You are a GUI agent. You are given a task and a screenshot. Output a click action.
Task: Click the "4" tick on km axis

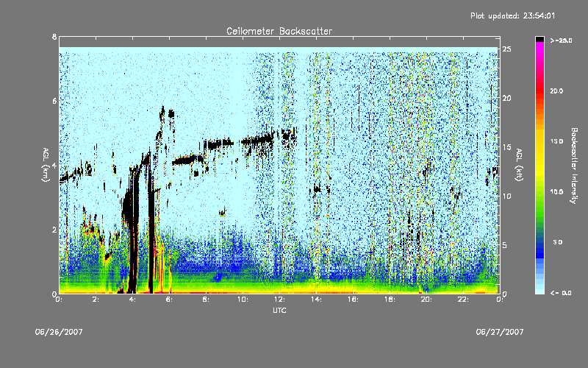tap(54, 165)
